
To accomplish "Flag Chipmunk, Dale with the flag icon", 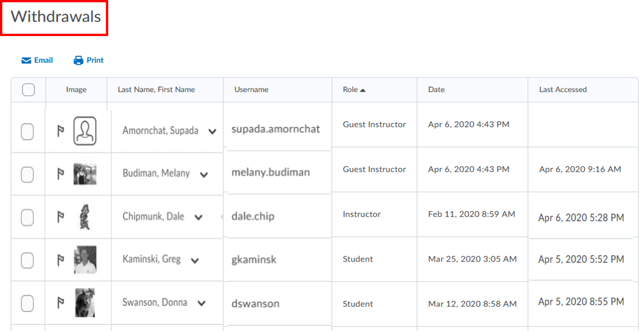I will [60, 217].
